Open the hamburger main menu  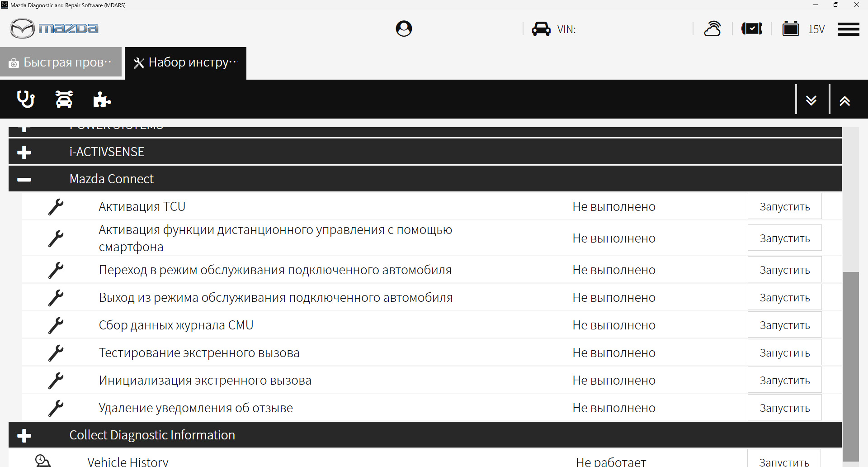848,29
